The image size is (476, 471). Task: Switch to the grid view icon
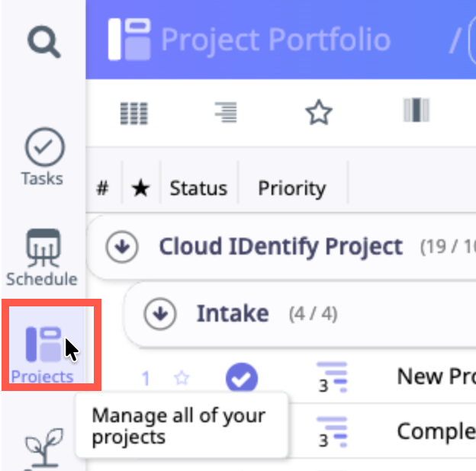pyautogui.click(x=134, y=114)
